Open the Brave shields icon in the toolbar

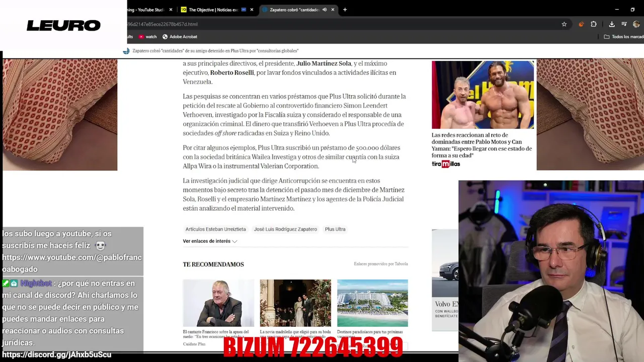(581, 24)
